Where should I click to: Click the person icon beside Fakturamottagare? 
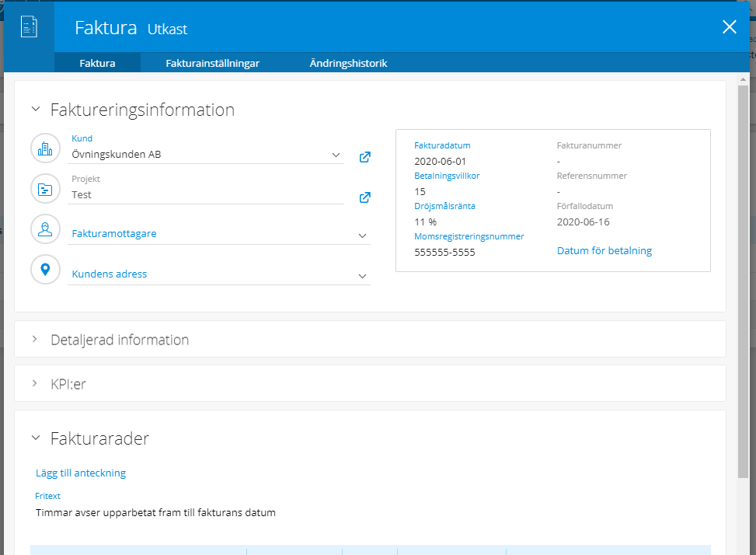click(x=45, y=229)
